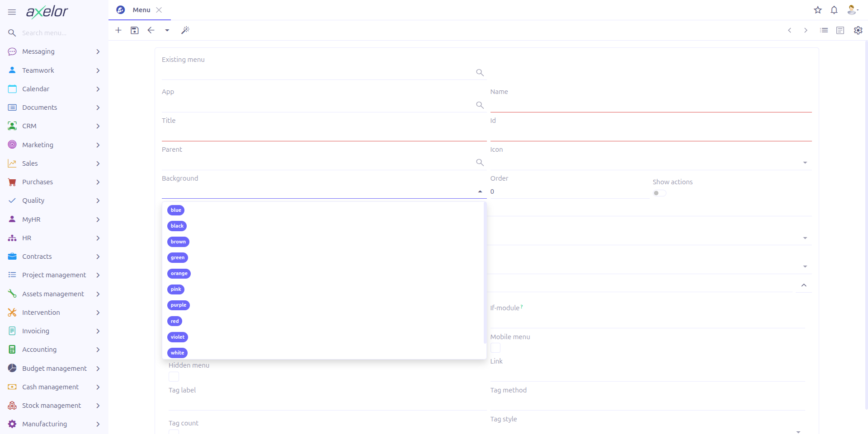868x434 pixels.
Task: Click the save floppy disk icon
Action: 135,30
